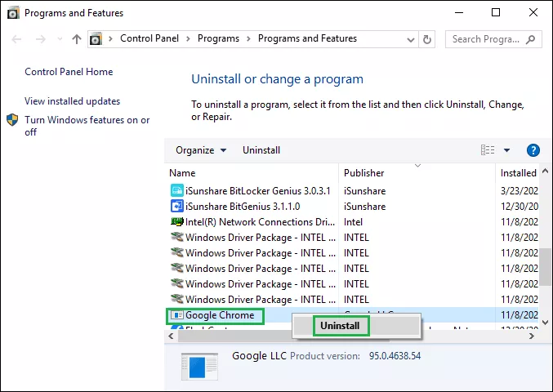The width and height of the screenshot is (553, 392).
Task: Click the 3/23 installed date cell
Action: click(520, 191)
